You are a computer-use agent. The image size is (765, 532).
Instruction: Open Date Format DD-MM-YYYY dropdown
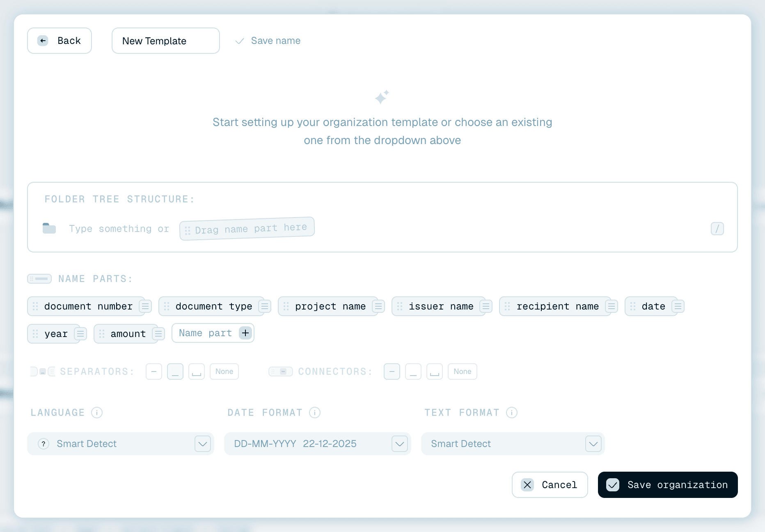(318, 444)
